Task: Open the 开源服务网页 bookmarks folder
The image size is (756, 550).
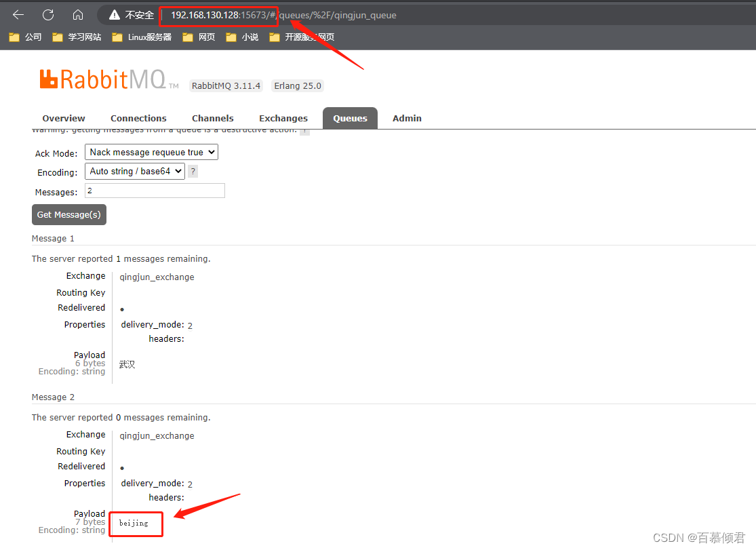Action: tap(302, 37)
